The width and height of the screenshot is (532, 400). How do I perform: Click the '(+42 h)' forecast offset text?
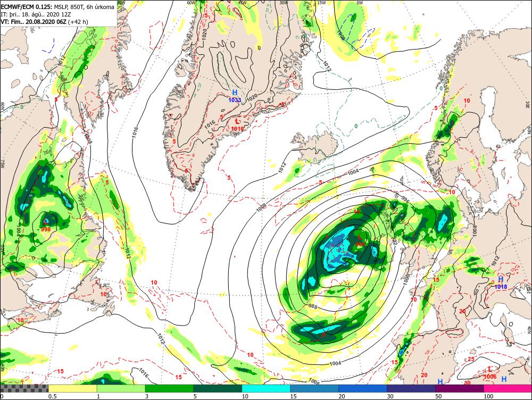coord(78,22)
